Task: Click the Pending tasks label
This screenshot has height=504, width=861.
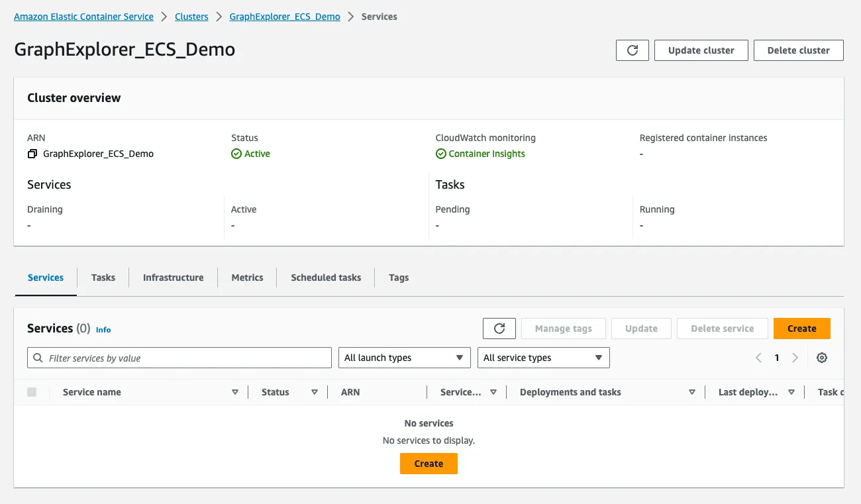Action: pyautogui.click(x=452, y=209)
